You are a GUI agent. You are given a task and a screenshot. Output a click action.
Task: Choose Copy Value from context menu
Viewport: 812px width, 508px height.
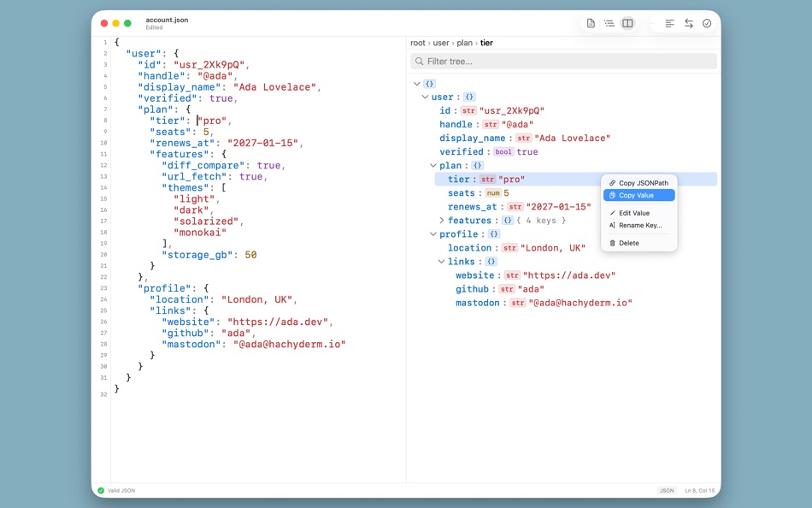[639, 196]
